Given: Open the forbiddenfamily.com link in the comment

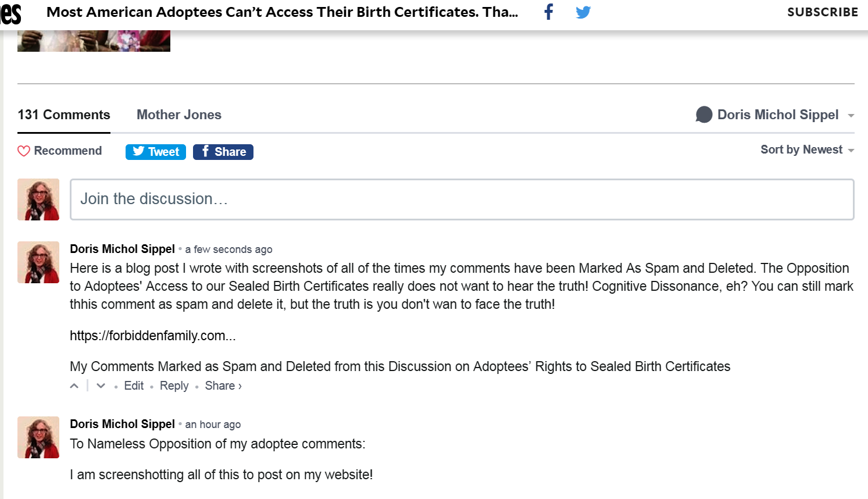Looking at the screenshot, I should [152, 335].
